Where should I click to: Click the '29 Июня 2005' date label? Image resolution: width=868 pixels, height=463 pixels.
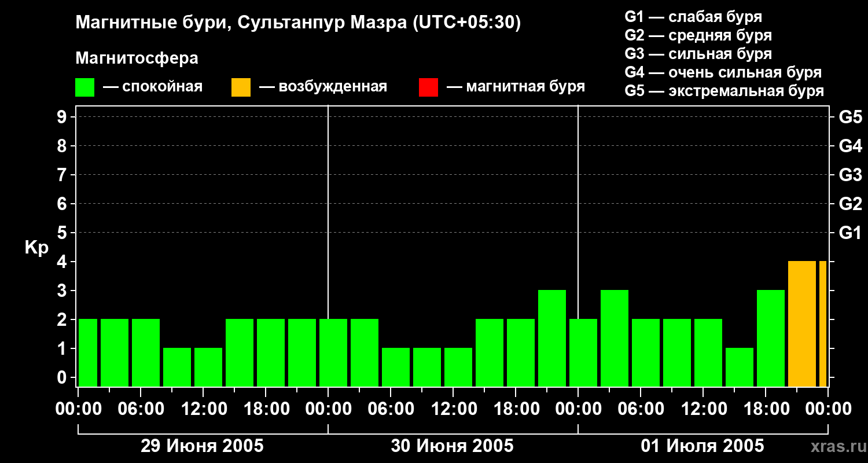203,446
